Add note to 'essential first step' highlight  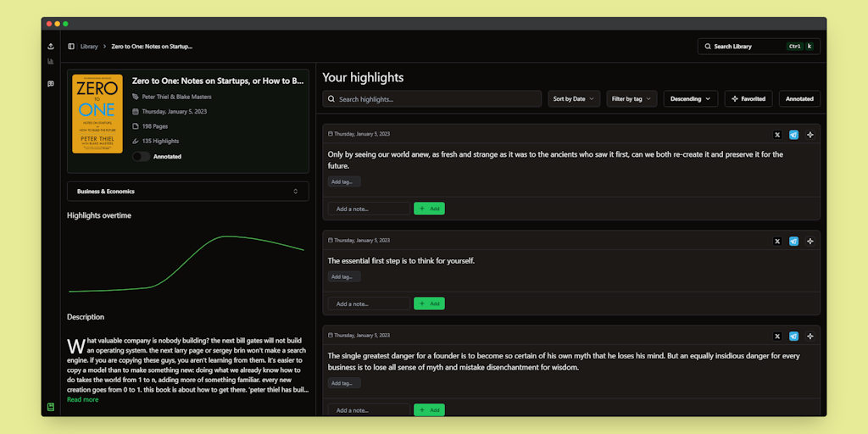pyautogui.click(x=429, y=303)
